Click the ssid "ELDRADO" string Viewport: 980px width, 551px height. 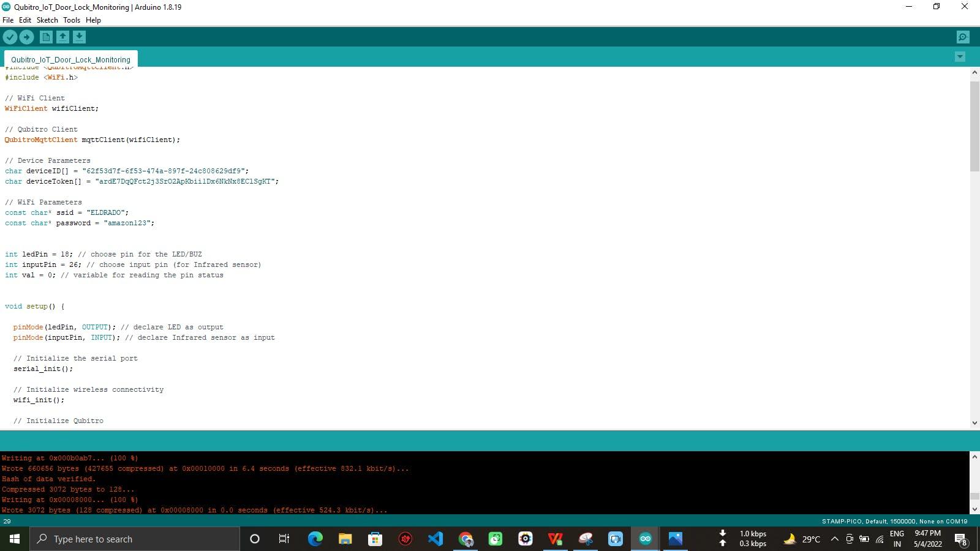click(x=105, y=212)
